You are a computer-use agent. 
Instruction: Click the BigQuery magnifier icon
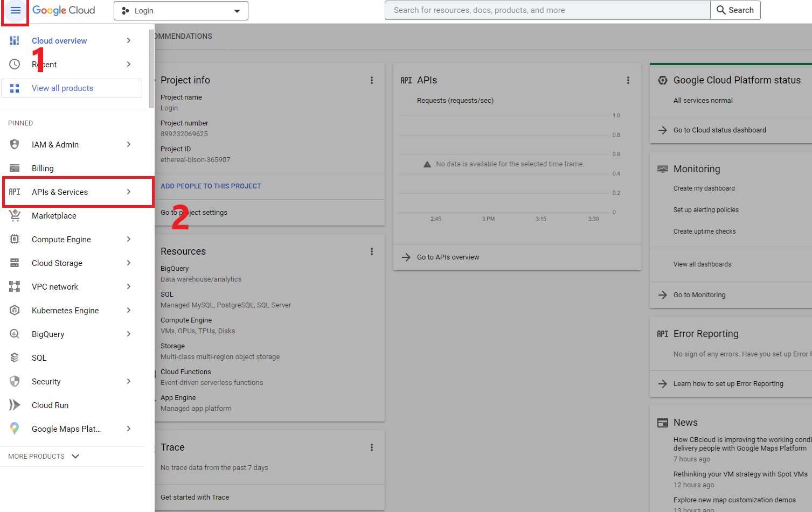click(15, 334)
